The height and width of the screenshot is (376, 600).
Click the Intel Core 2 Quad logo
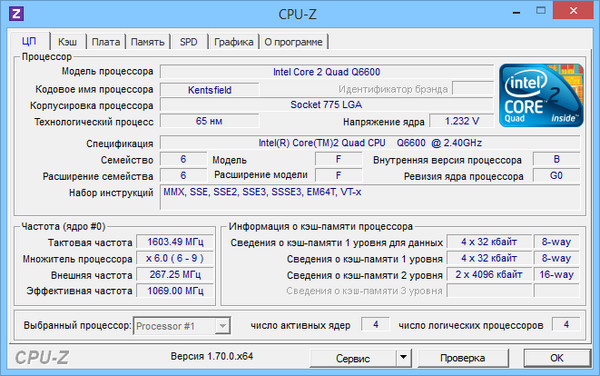pos(541,95)
